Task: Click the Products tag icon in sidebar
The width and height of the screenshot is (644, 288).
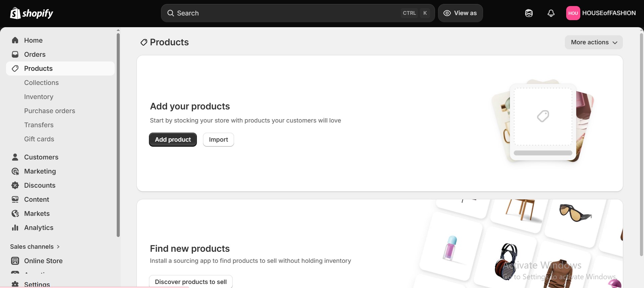Action: (15, 68)
